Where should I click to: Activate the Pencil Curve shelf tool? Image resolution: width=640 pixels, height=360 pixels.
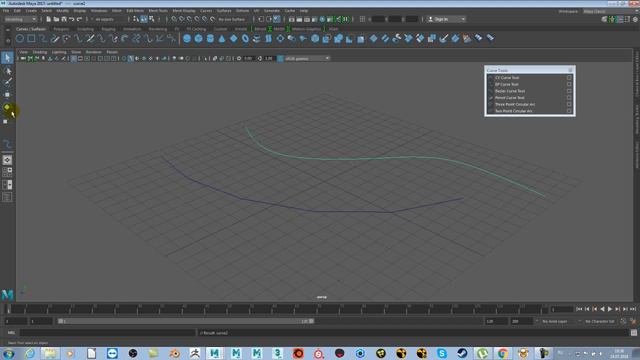coord(54,39)
